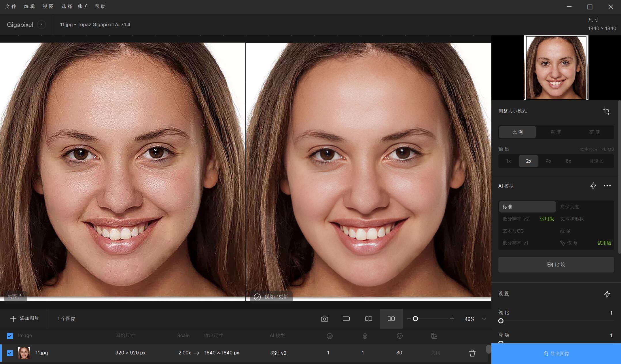This screenshot has width=621, height=364.
Task: Click the 锐化 slider handle
Action: coord(501,321)
